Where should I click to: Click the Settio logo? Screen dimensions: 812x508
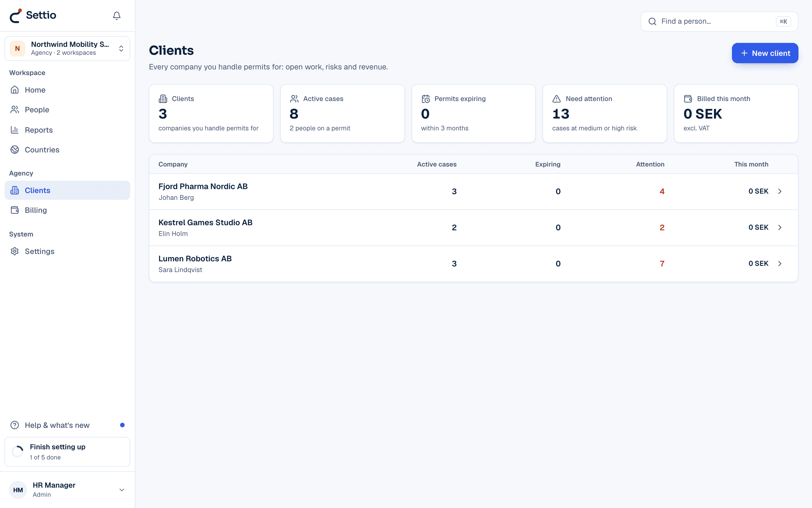32,16
